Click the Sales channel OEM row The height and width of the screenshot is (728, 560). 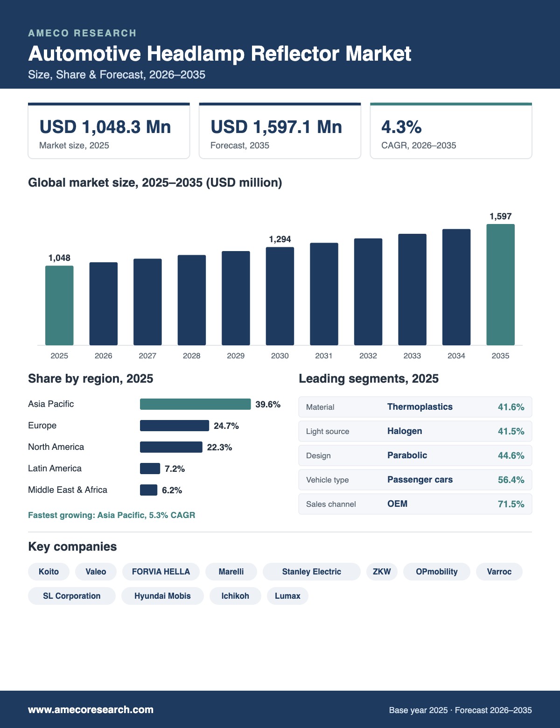(415, 504)
